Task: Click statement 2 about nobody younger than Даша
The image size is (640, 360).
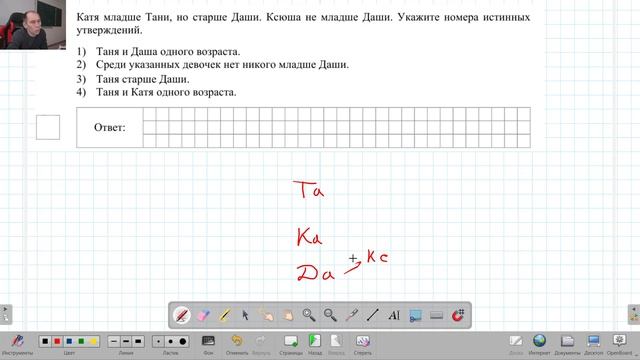Action: coord(222,64)
